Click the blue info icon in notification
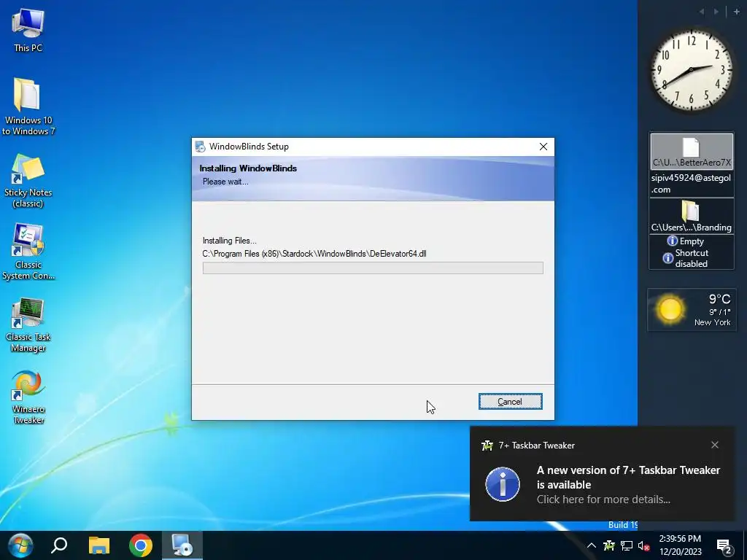 503,484
